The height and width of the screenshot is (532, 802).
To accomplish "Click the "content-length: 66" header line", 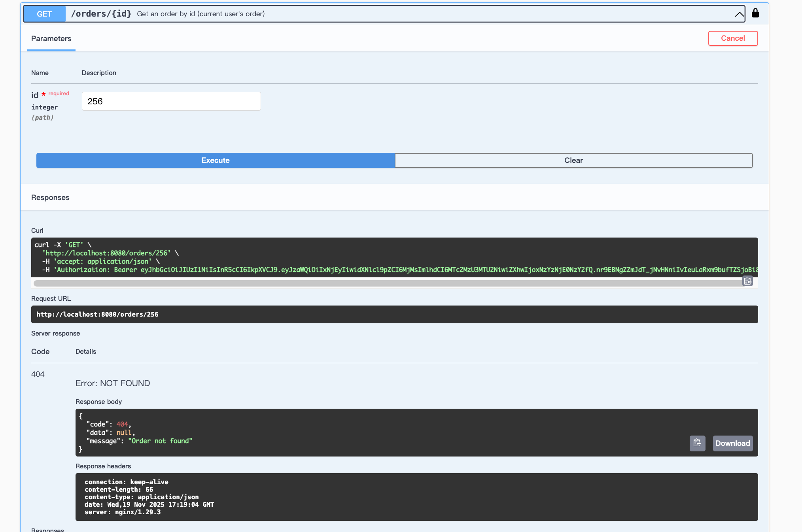I will [x=119, y=490].
